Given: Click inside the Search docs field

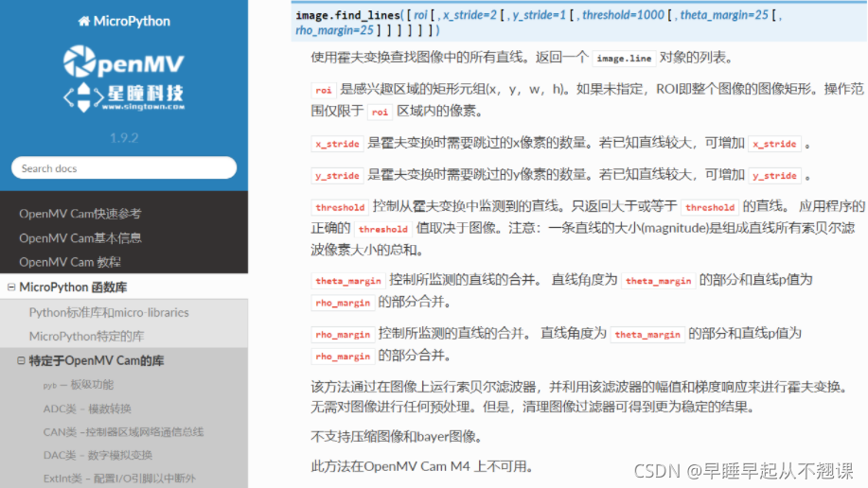Looking at the screenshot, I should coord(124,168).
